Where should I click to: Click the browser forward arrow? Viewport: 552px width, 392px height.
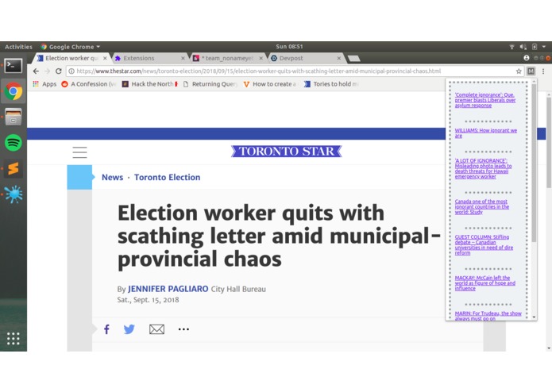pos(47,71)
